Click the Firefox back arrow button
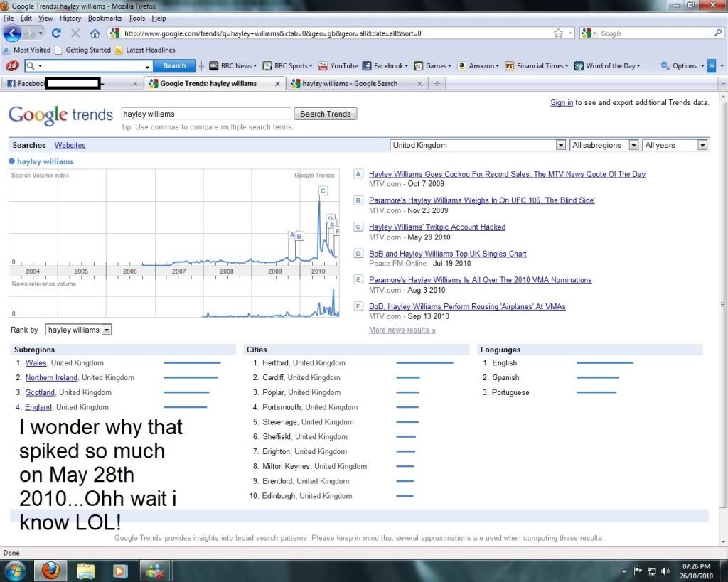Screen dimensions: 728x582 [13, 33]
